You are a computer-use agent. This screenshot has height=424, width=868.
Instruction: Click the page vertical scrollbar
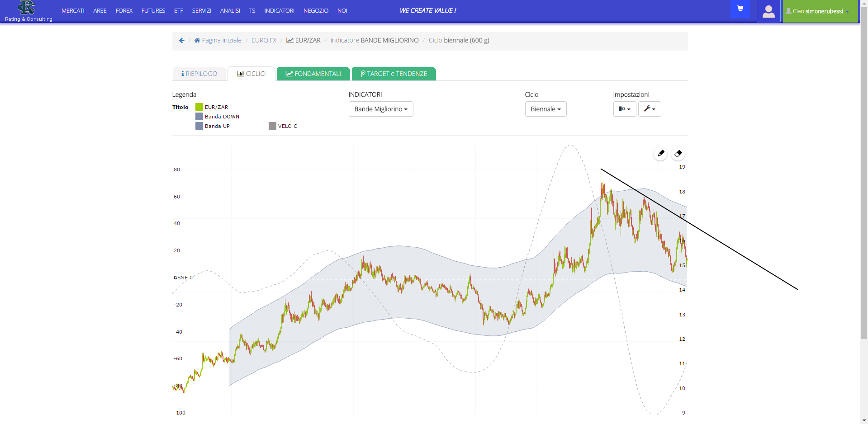pyautogui.click(x=864, y=181)
